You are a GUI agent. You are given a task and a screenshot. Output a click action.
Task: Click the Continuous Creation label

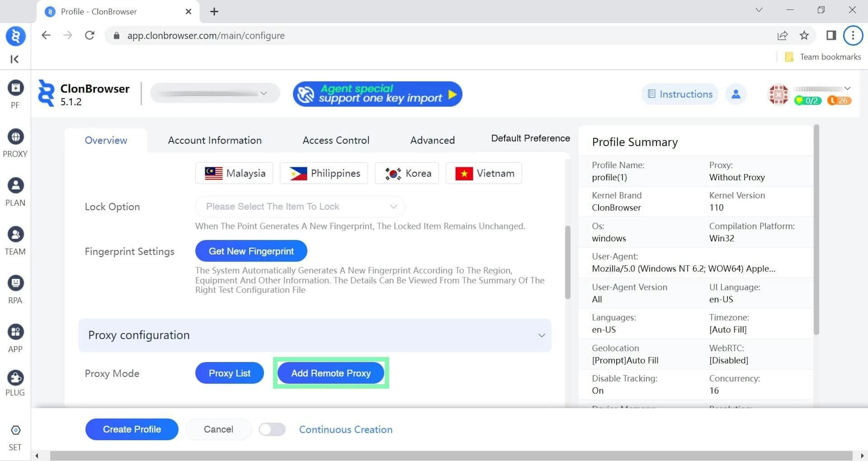click(x=346, y=430)
